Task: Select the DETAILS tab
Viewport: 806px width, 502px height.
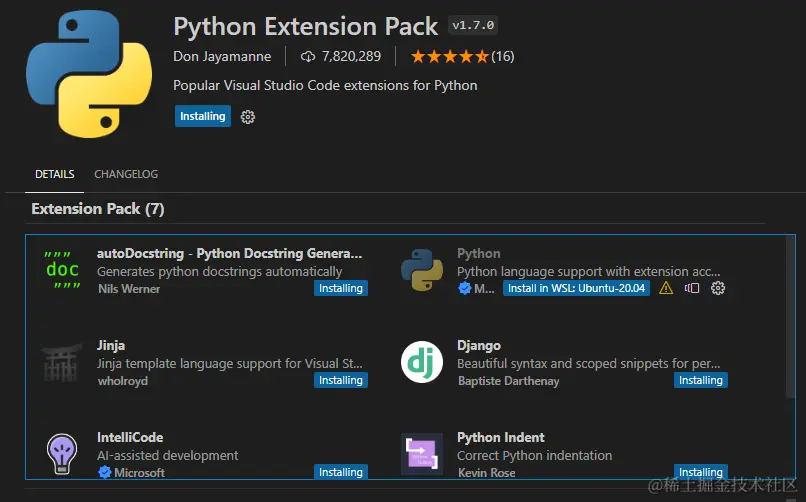Action: pos(55,174)
